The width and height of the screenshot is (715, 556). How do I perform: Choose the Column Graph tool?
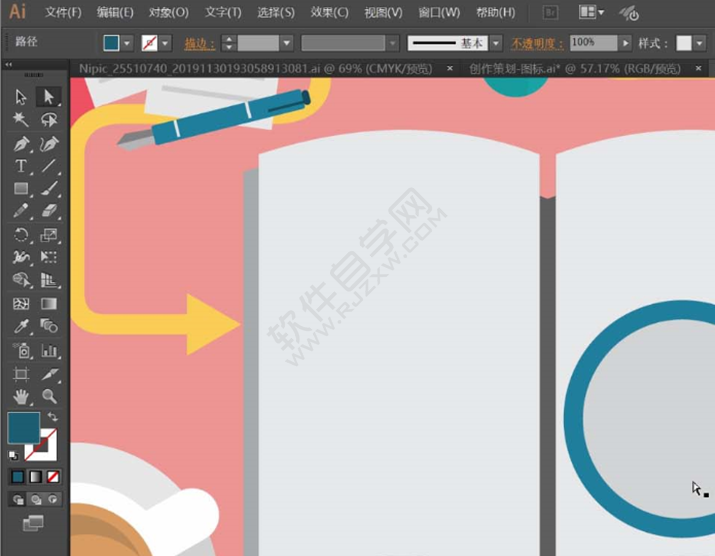[x=48, y=350]
